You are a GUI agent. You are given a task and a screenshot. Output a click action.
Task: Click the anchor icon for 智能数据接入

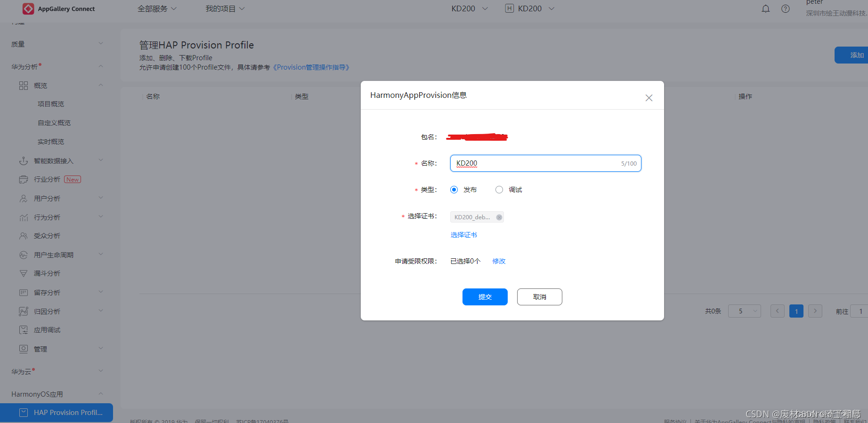click(24, 161)
